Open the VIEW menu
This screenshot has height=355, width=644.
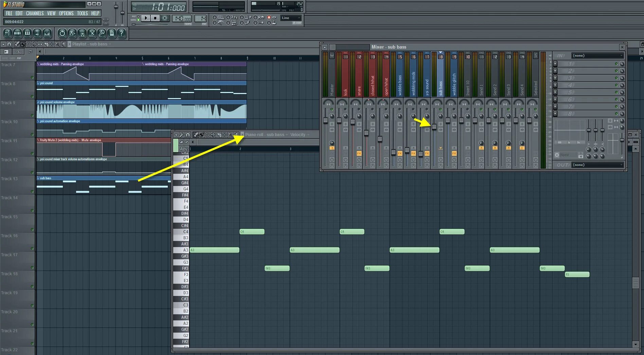51,13
